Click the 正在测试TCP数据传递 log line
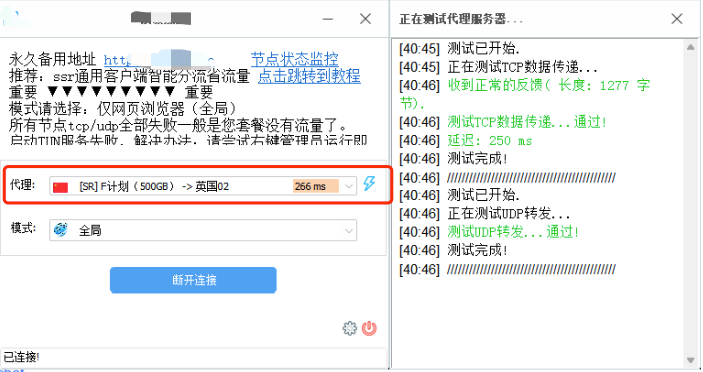703x372 pixels. pyautogui.click(x=499, y=67)
